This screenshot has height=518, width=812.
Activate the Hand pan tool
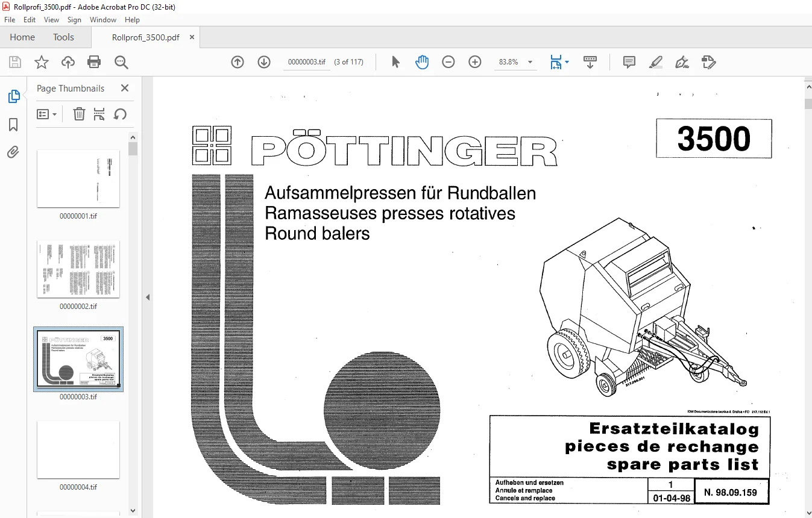point(422,62)
